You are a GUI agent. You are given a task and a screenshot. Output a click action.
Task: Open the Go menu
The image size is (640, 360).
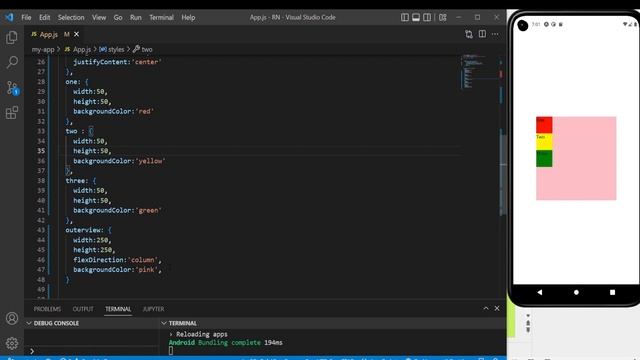[118, 17]
